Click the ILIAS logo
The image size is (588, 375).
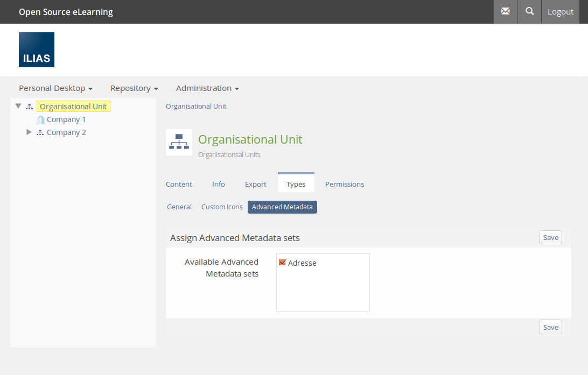(37, 49)
